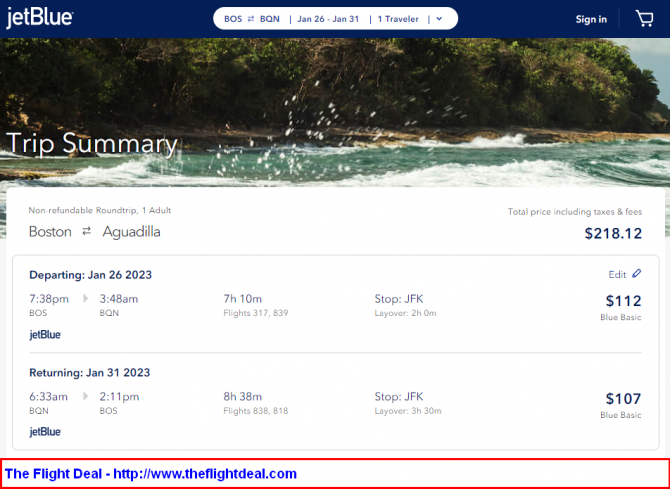Open the shopping cart icon
The width and height of the screenshot is (670, 489).
point(644,19)
